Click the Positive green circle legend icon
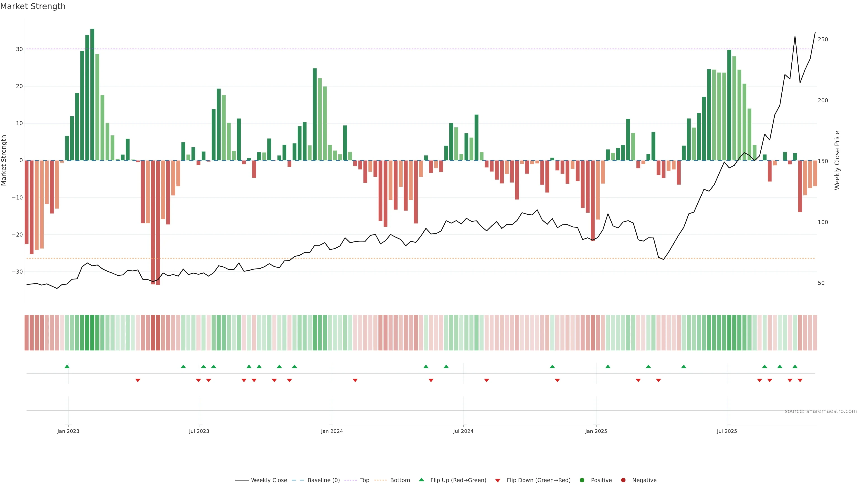This screenshot has width=868, height=488. click(x=582, y=480)
